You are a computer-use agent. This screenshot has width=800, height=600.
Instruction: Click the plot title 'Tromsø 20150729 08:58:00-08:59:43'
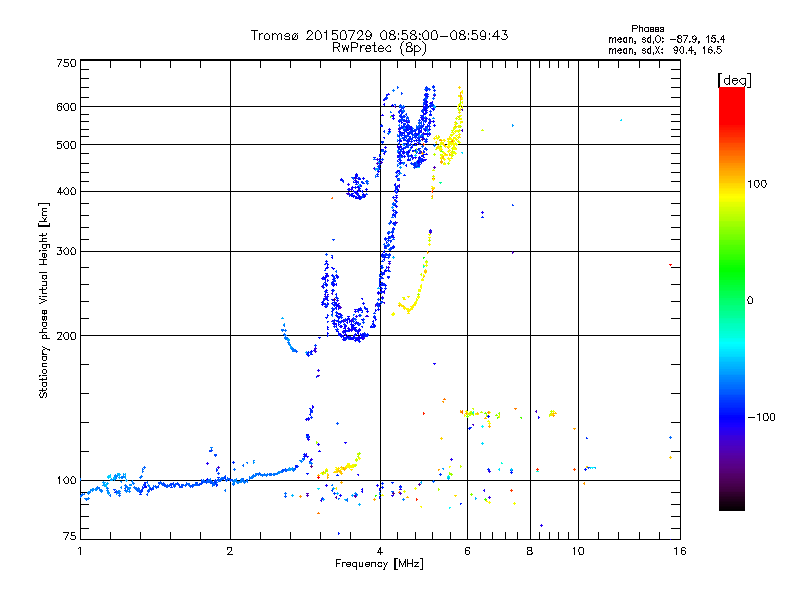pyautogui.click(x=379, y=35)
